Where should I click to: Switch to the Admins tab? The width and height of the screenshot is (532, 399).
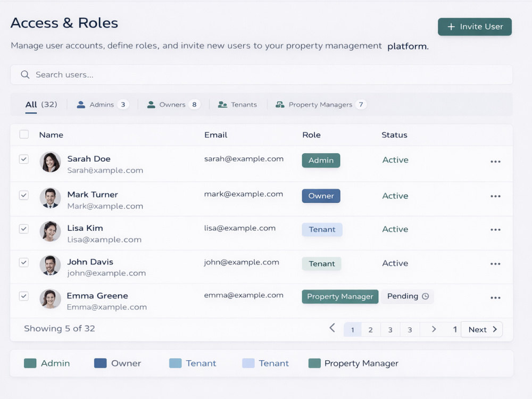[103, 104]
